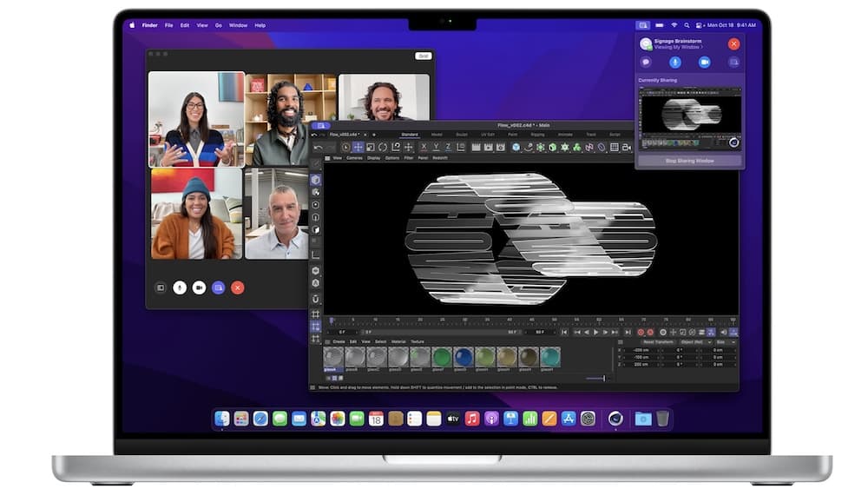Viewport: 868px width, 502px height.
Task: Open the Trash in the Dock
Action: click(662, 419)
